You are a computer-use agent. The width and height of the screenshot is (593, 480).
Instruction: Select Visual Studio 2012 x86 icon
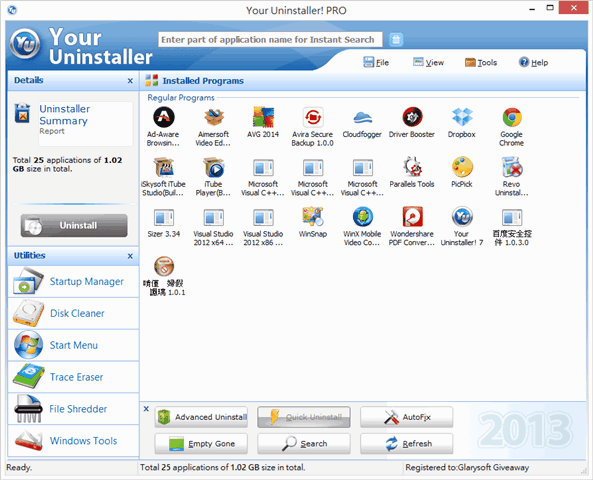tap(263, 217)
